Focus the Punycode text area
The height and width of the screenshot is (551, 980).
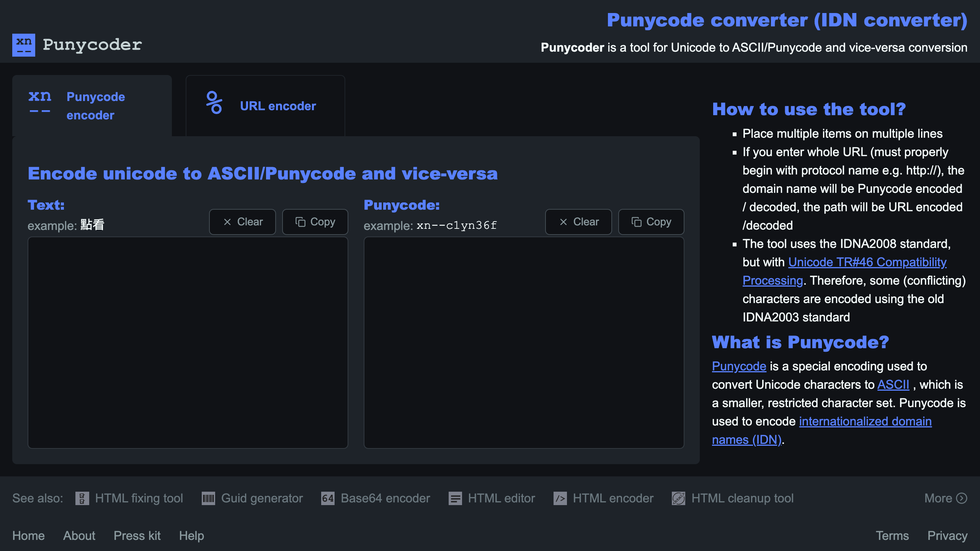524,342
